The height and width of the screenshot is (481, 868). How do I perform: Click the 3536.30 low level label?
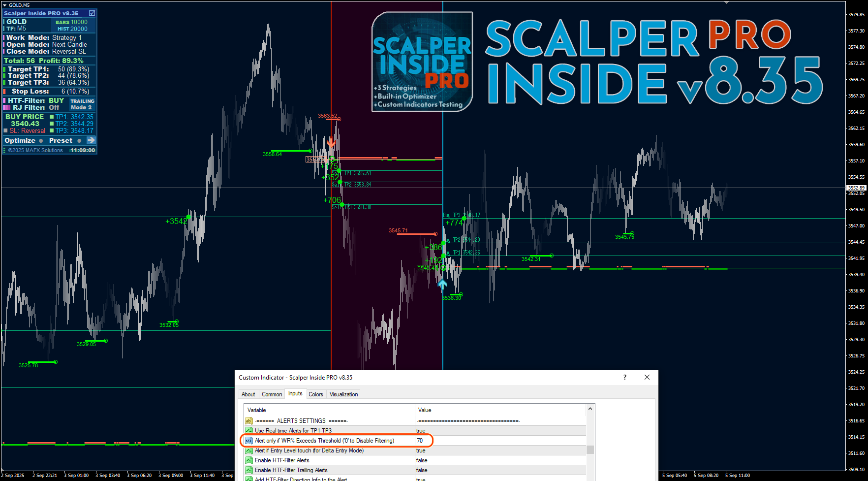(x=452, y=298)
